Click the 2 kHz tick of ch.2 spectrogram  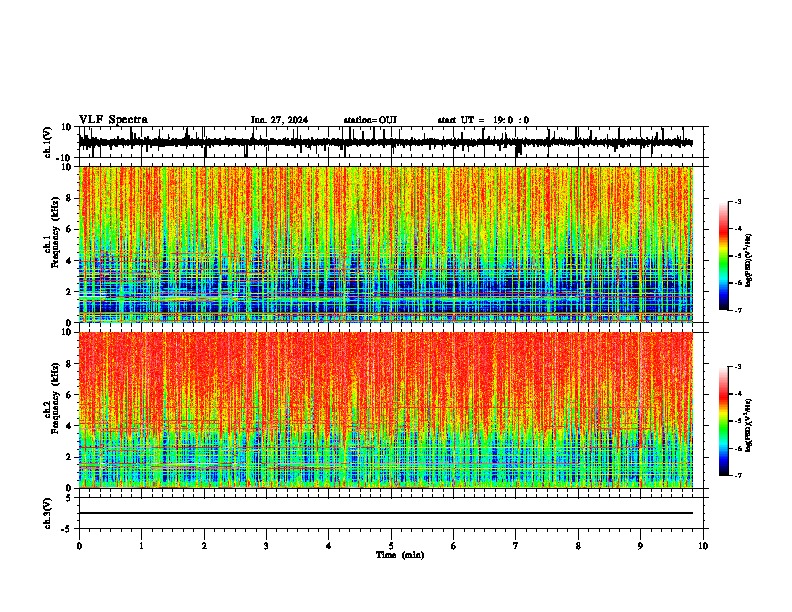[70, 457]
